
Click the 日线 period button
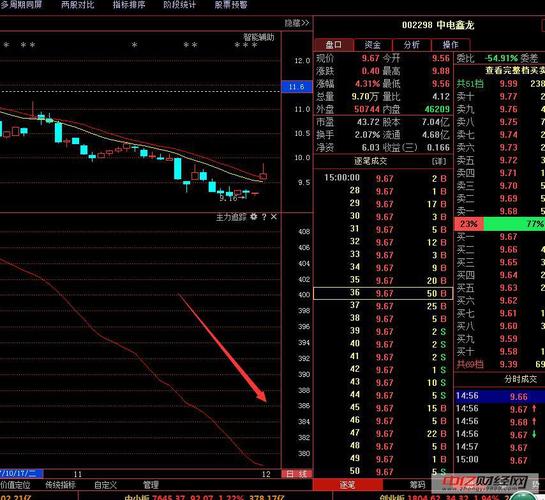click(x=296, y=474)
